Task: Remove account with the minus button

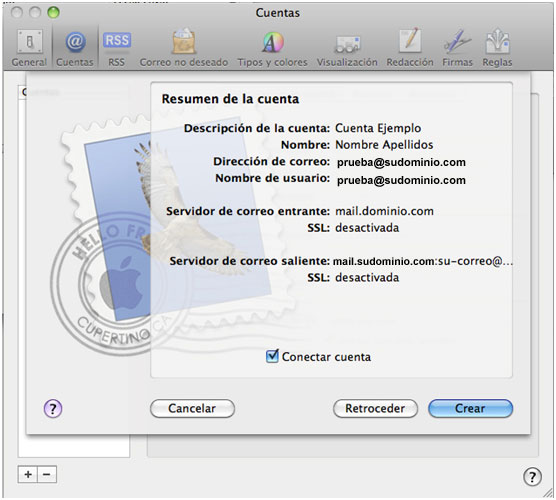Action: [x=47, y=474]
